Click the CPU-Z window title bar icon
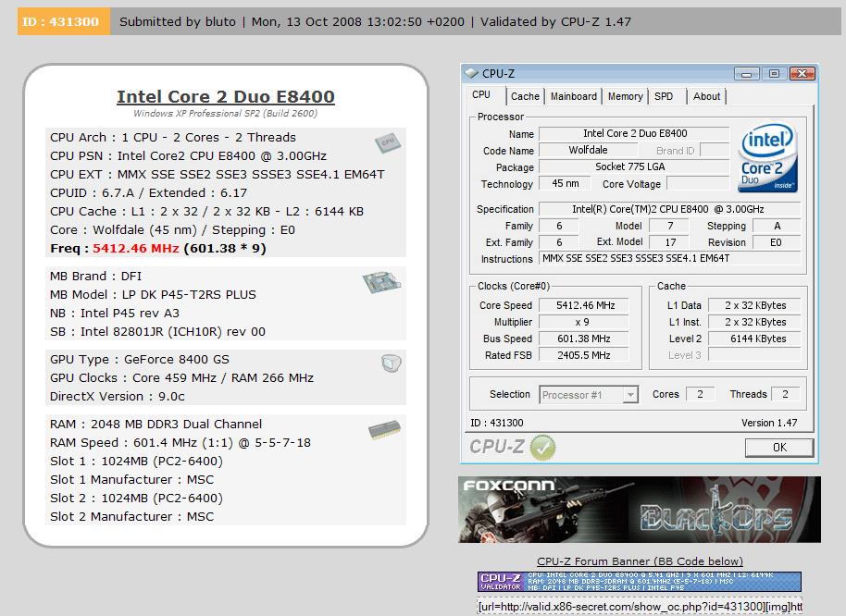Viewport: 846px width, 616px height. pos(471,73)
